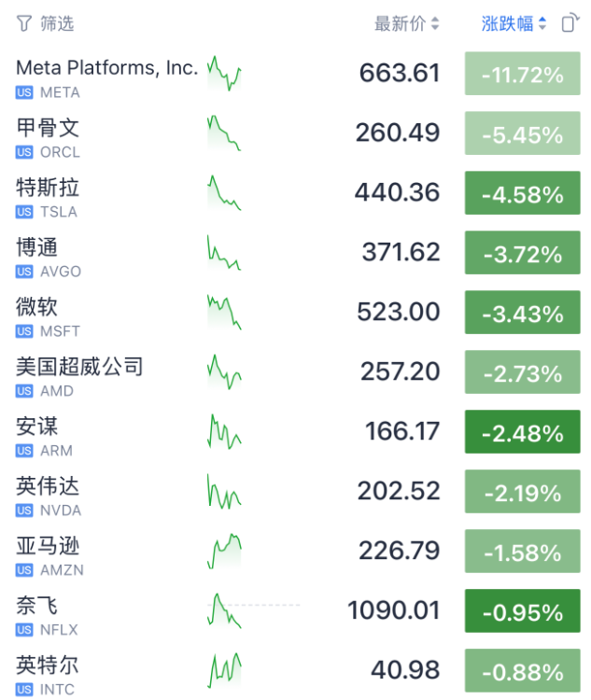Open Meta Platforms, Inc. stock row

[x=106, y=67]
